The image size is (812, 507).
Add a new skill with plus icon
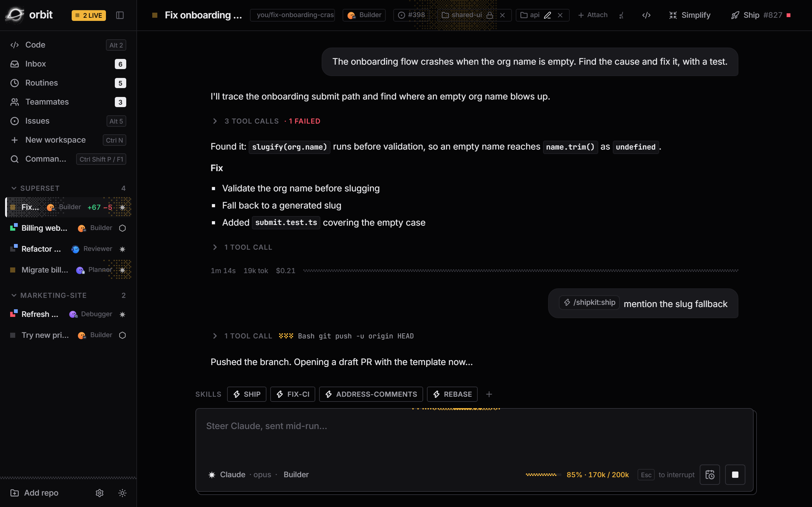(489, 394)
